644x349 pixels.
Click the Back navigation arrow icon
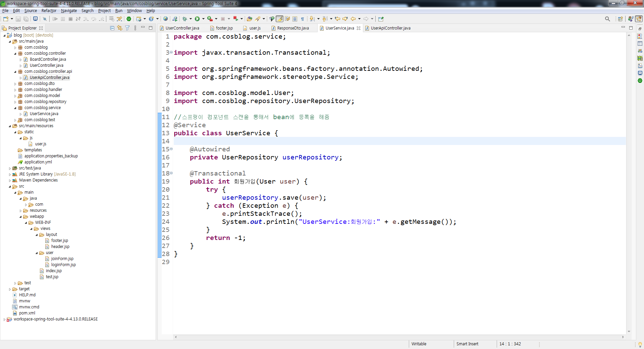point(353,19)
